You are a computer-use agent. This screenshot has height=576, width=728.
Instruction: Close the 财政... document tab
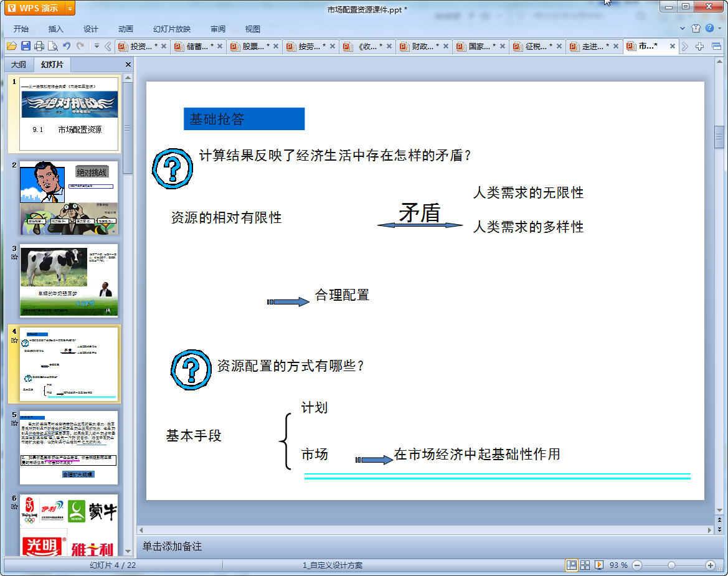tap(446, 47)
